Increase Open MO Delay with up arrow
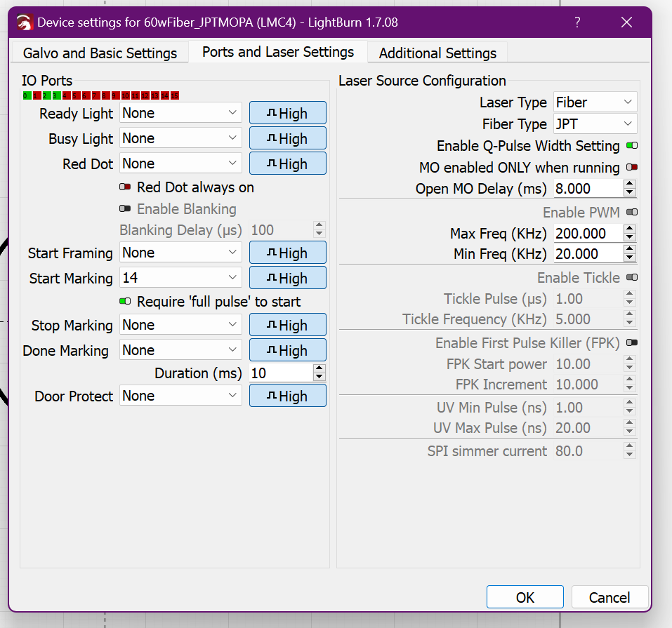This screenshot has height=628, width=672. pos(630,184)
